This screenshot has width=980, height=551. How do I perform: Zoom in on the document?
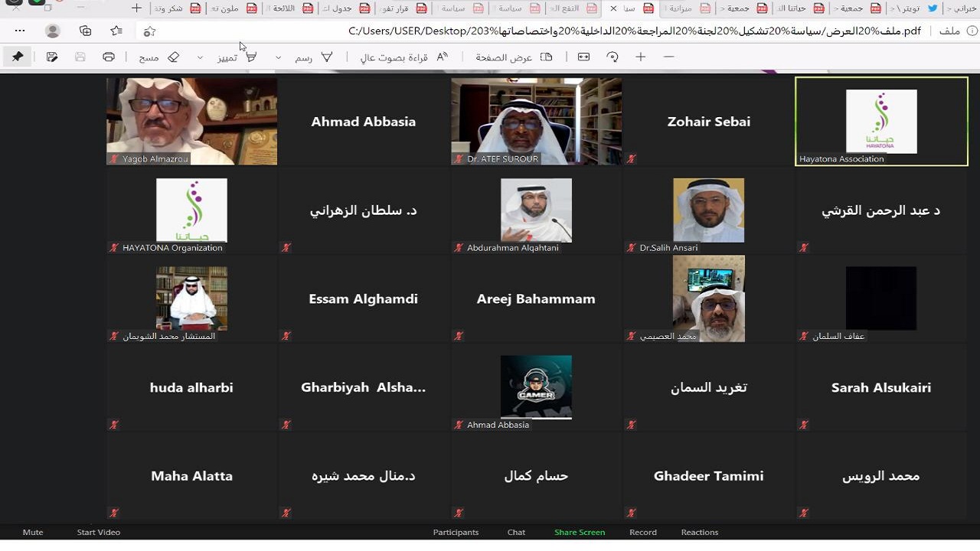click(640, 56)
